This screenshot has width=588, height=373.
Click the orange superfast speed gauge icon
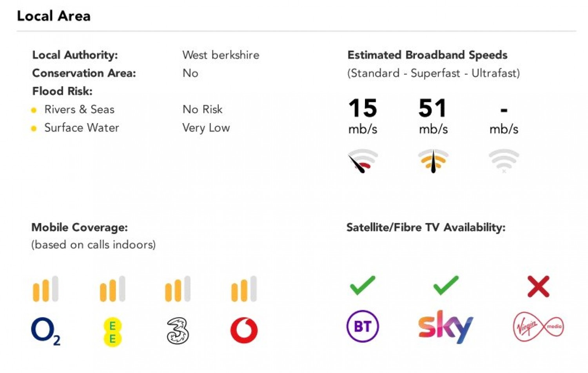[433, 161]
